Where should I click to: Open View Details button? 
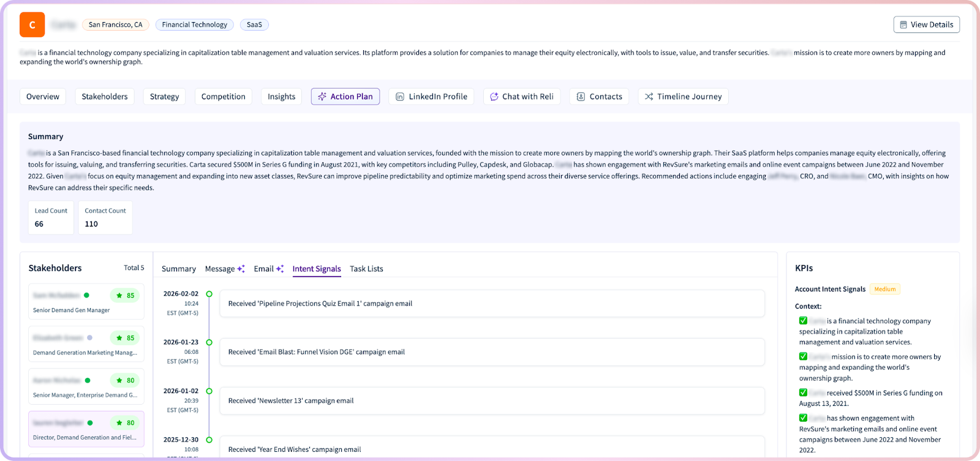coord(926,24)
